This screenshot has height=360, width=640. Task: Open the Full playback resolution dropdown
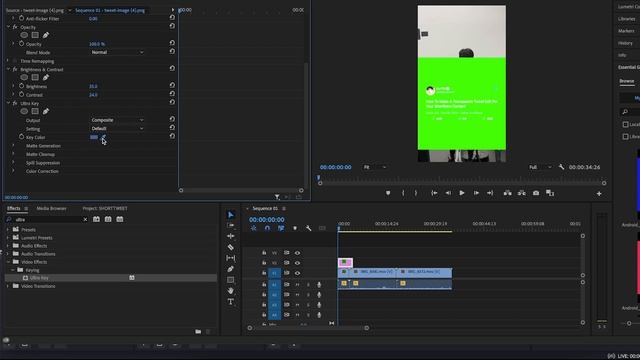point(540,167)
